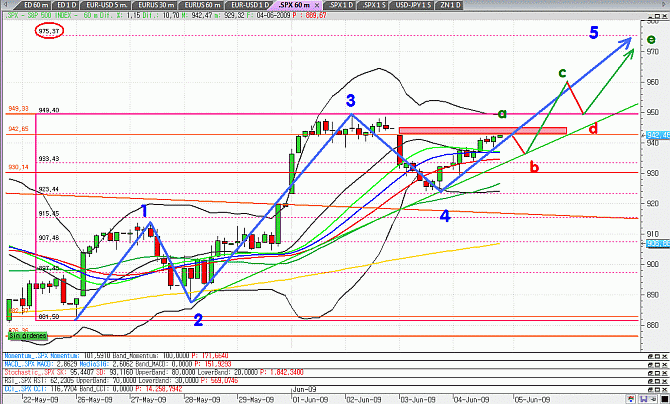Viewport: 670px width, 404px height.
Task: Detach the Momentum indicator panel
Action: (650, 356)
